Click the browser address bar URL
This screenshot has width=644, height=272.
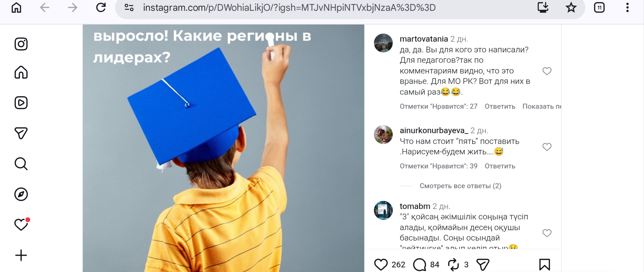(x=289, y=8)
